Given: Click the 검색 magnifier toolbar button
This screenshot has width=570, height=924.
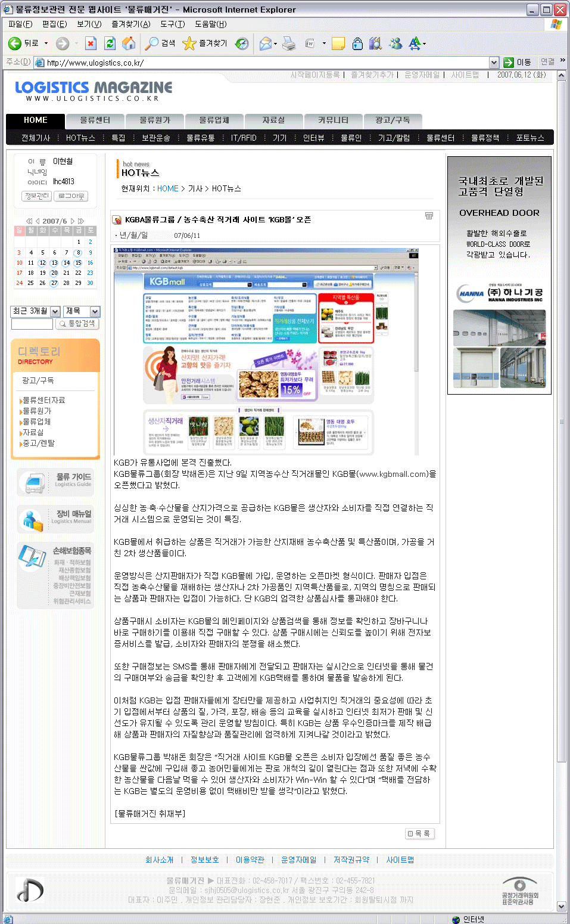Looking at the screenshot, I should 161,43.
